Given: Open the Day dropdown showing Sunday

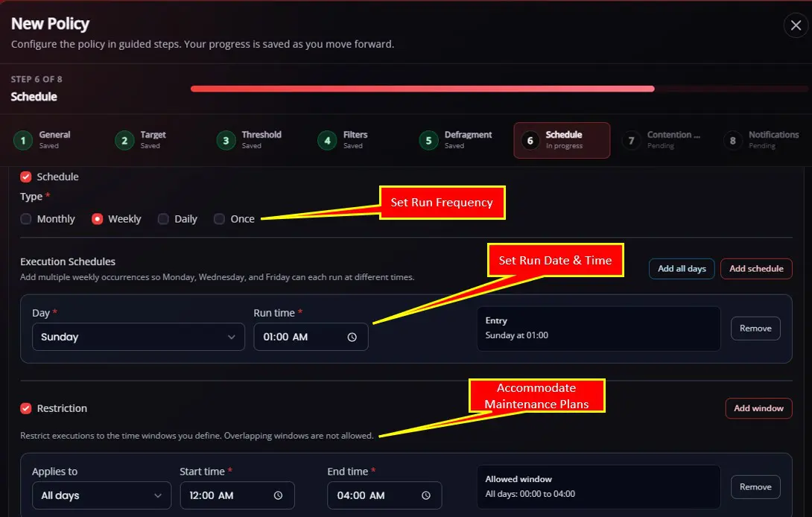Looking at the screenshot, I should [x=139, y=337].
